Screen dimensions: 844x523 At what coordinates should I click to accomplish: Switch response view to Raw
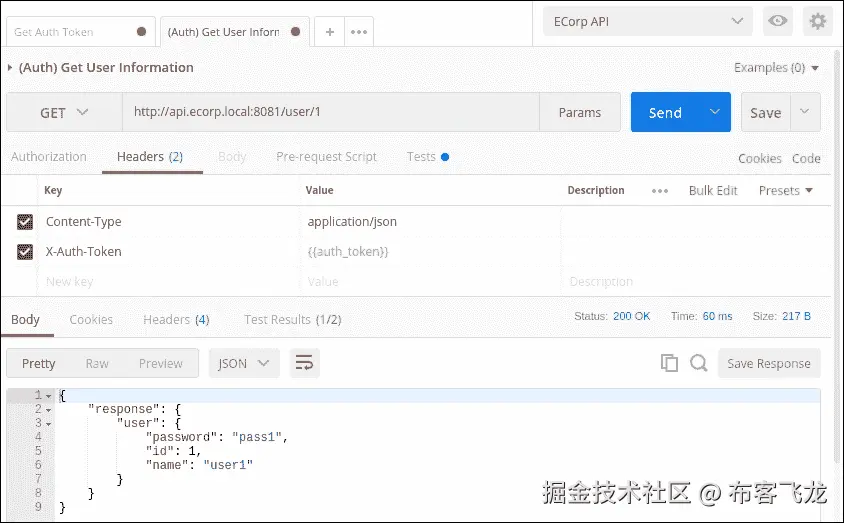[x=97, y=363]
